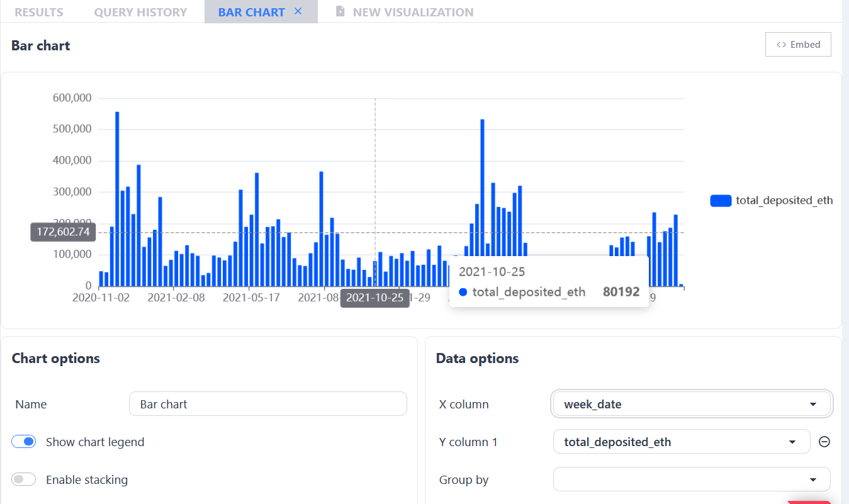This screenshot has height=504, width=849.
Task: Click the 500,000 y-axis label
Action: pos(72,129)
